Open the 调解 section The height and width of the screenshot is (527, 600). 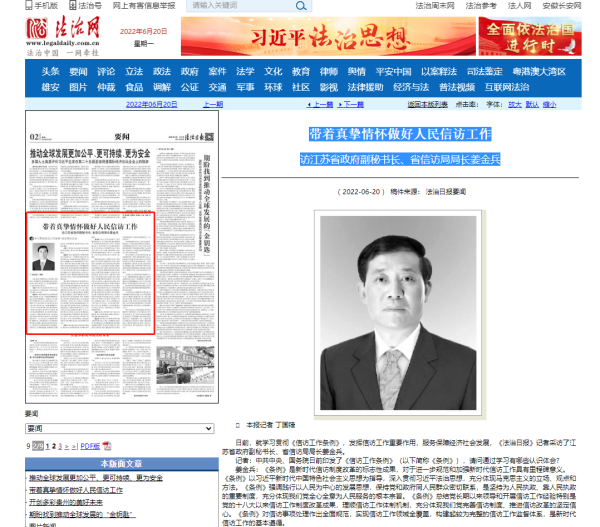162,87
